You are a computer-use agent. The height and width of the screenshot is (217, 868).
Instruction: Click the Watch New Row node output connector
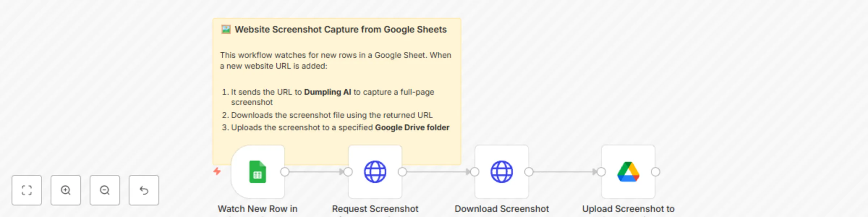coord(285,173)
